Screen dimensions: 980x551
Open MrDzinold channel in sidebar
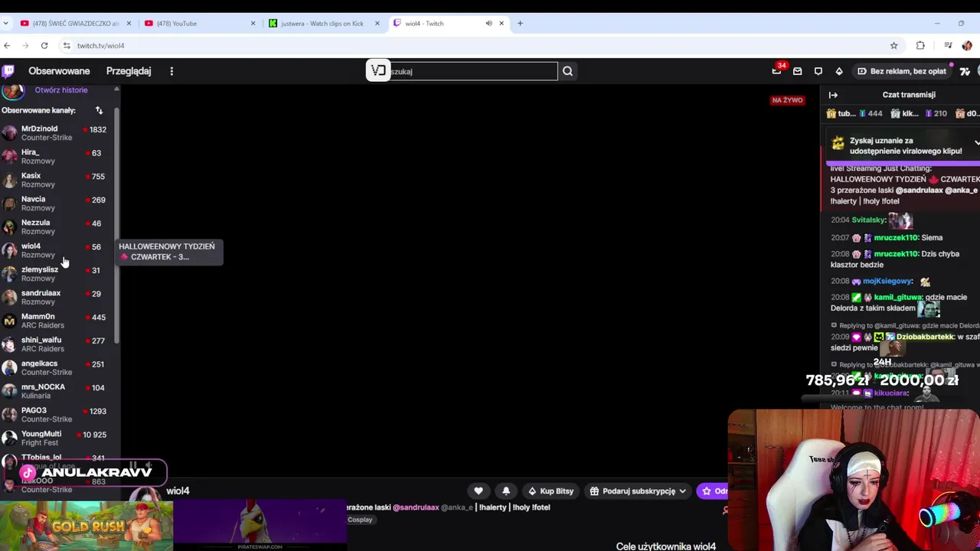57,133
